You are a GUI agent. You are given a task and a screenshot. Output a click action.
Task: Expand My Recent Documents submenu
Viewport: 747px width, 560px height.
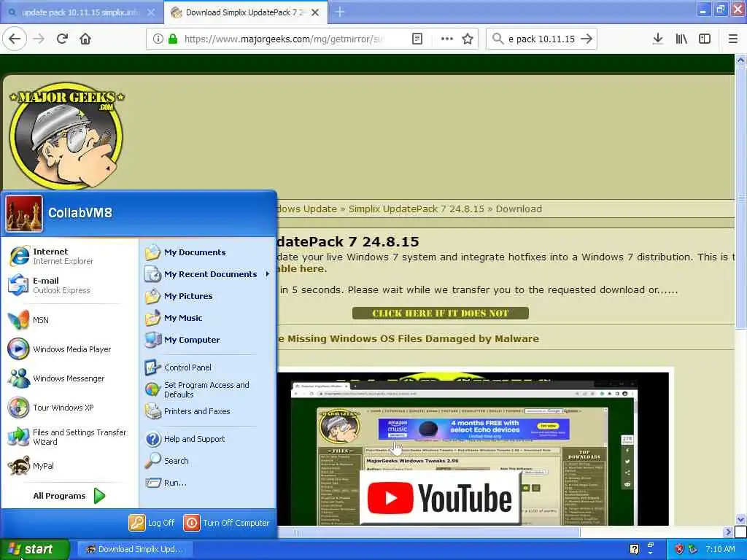208,274
